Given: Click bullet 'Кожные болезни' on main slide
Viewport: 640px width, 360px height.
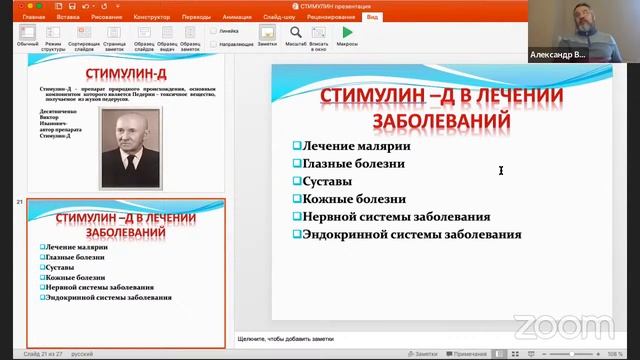Looking at the screenshot, I should [354, 199].
